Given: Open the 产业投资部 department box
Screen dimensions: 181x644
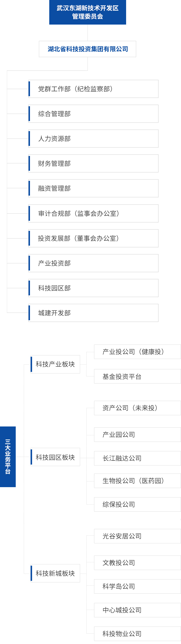Looking at the screenshot, I should pos(93,263).
